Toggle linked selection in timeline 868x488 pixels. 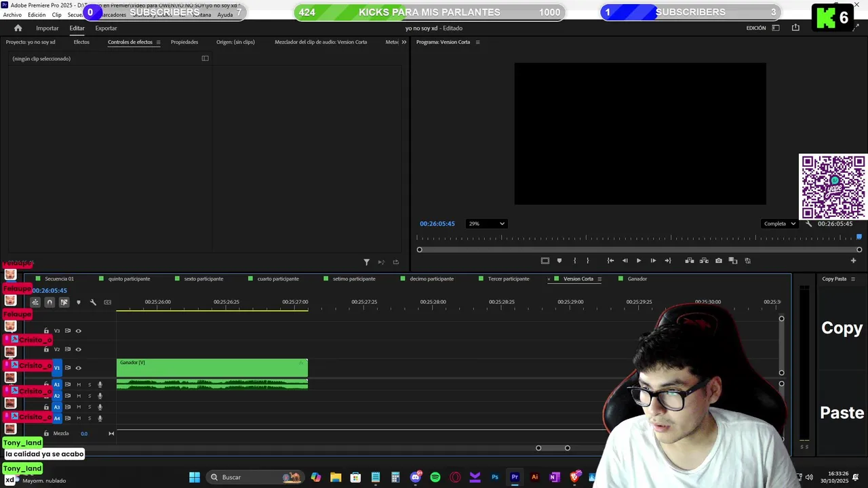64,302
